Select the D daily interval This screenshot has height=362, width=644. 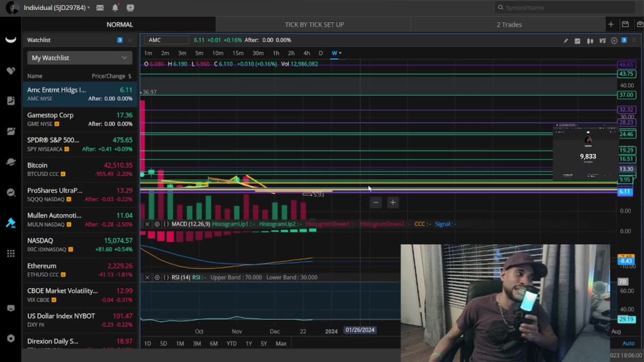[320, 53]
